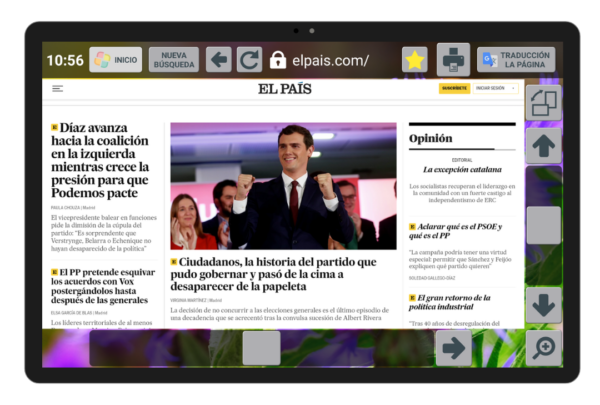This screenshot has height=405, width=600.
Task: Translate page with TRADUCCIÓN LA PÁGINA
Action: click(515, 60)
